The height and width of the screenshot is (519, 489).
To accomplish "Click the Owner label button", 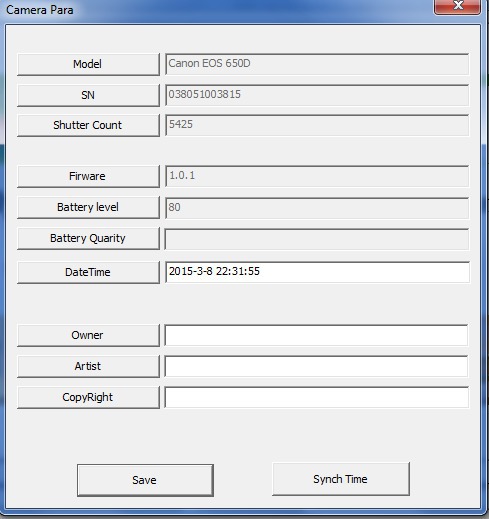I will pos(88,335).
